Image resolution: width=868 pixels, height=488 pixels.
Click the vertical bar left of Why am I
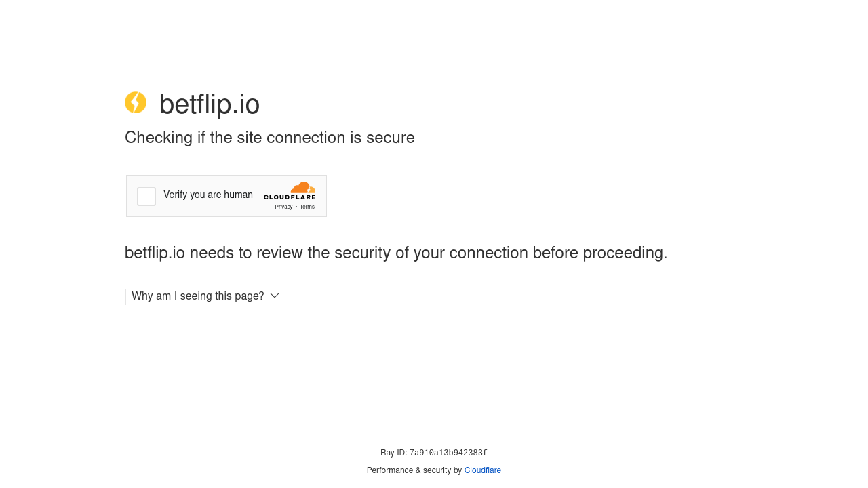(125, 297)
